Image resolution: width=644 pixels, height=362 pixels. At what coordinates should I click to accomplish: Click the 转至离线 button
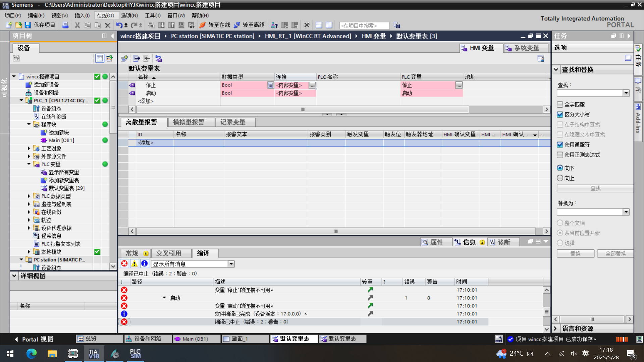(249, 25)
